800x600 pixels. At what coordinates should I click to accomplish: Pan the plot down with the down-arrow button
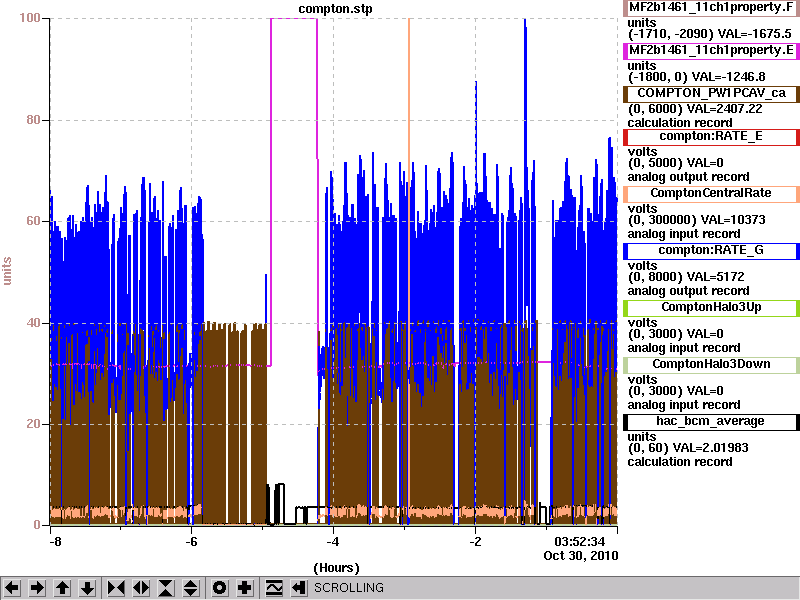pyautogui.click(x=88, y=588)
